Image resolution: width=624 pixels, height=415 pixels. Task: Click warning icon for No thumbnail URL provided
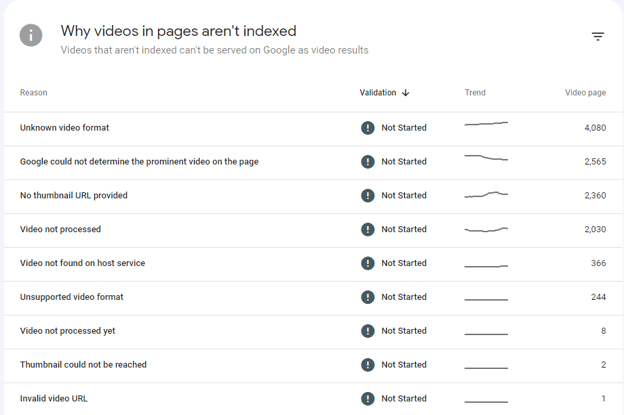[368, 196]
